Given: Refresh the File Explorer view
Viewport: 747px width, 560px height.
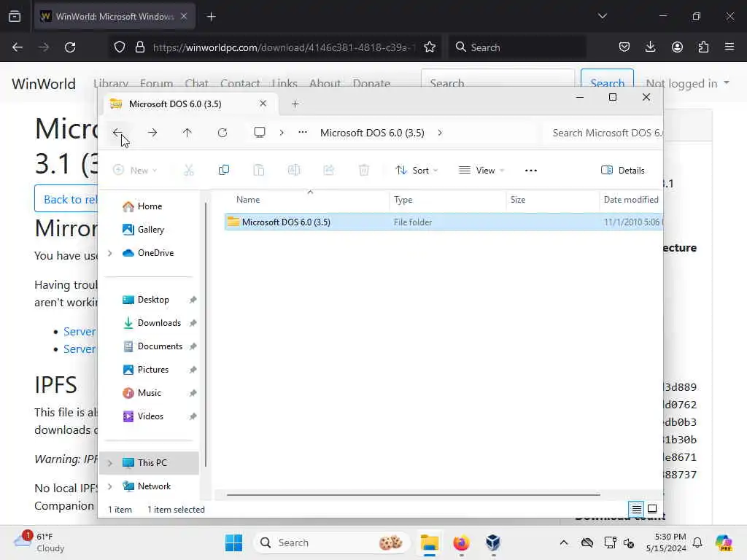Looking at the screenshot, I should [222, 133].
